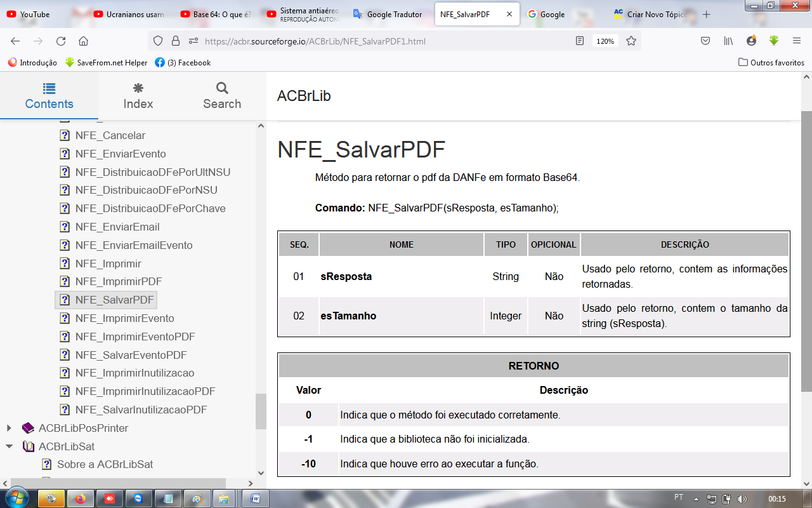Click the SaveFrom green download arrow extension
Viewport: 812px width, 508px height.
tap(774, 41)
